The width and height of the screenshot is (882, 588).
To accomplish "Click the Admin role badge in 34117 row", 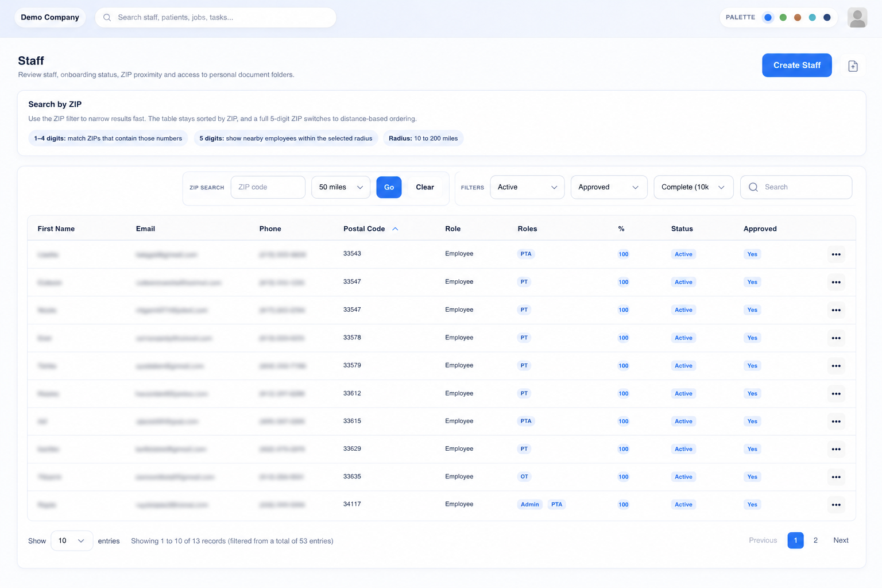I will tap(529, 505).
